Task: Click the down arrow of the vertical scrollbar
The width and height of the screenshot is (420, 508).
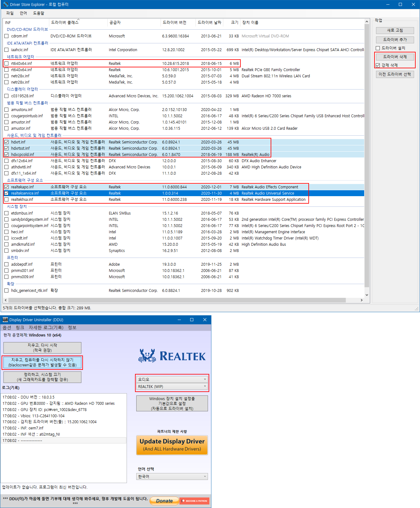Action: 367,295
